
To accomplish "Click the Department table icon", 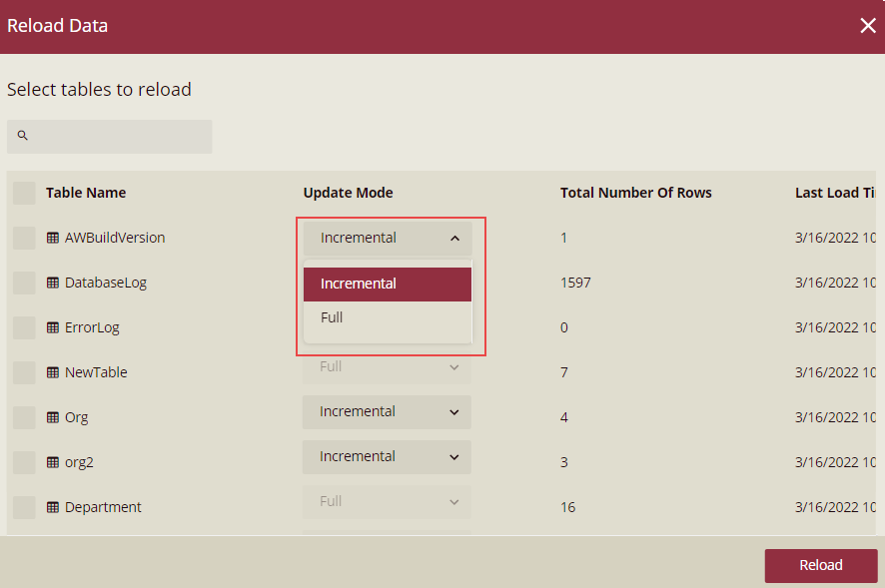I will coord(51,507).
